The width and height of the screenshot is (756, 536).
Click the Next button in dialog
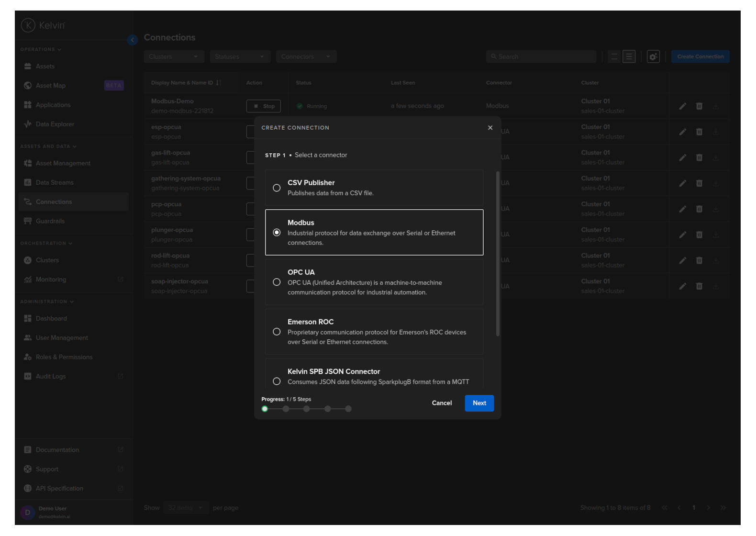pos(479,403)
